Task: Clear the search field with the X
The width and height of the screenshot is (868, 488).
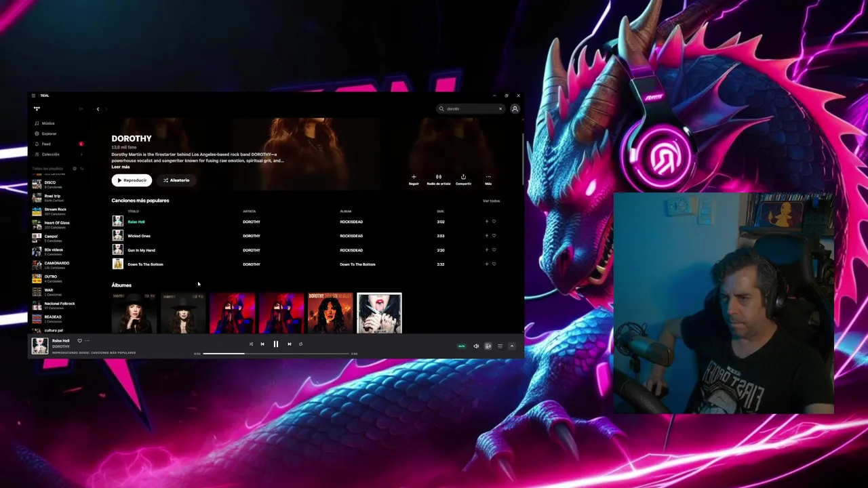Action: pos(500,108)
